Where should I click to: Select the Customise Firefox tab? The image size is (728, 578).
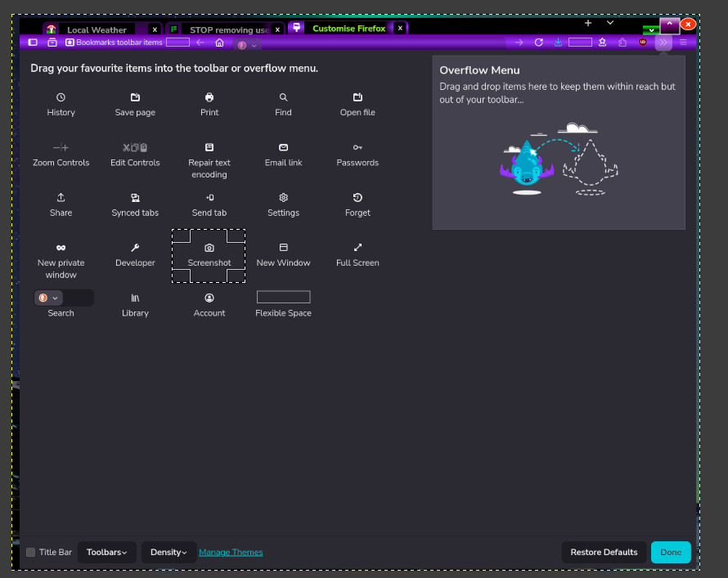pyautogui.click(x=348, y=29)
